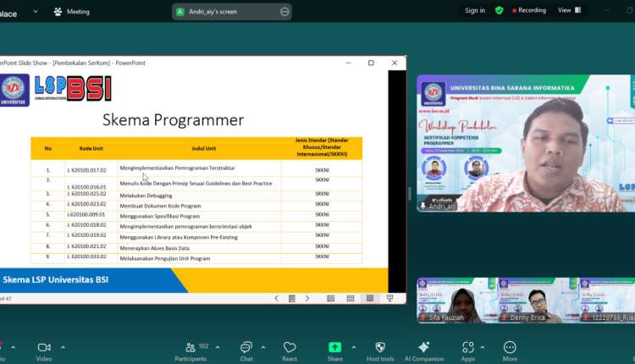Select Denny Erica's video thumbnail
635x364 pixels.
pos(538,300)
